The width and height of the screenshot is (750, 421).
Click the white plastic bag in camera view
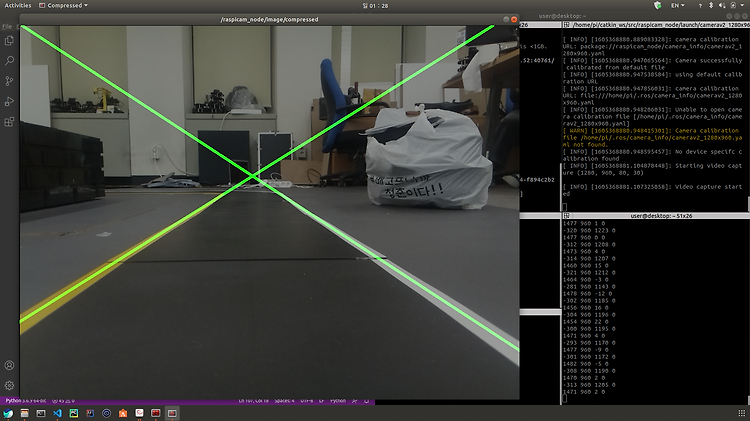427,158
